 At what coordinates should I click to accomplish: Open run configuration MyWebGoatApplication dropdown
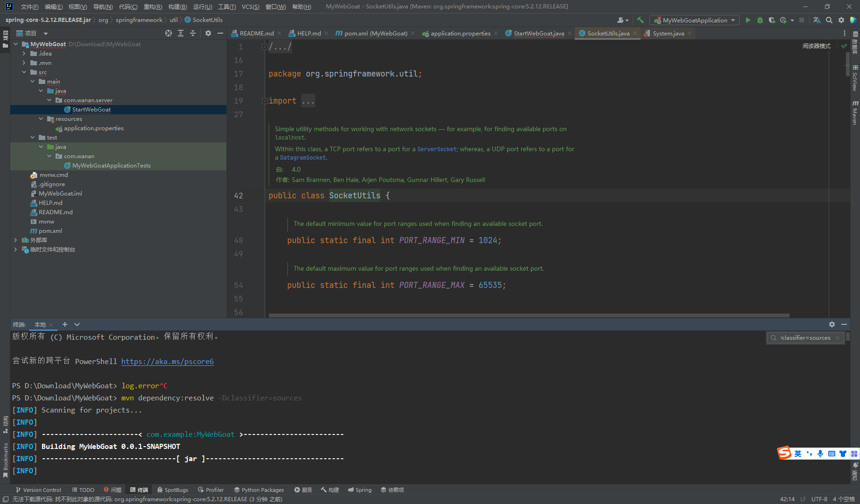point(694,20)
